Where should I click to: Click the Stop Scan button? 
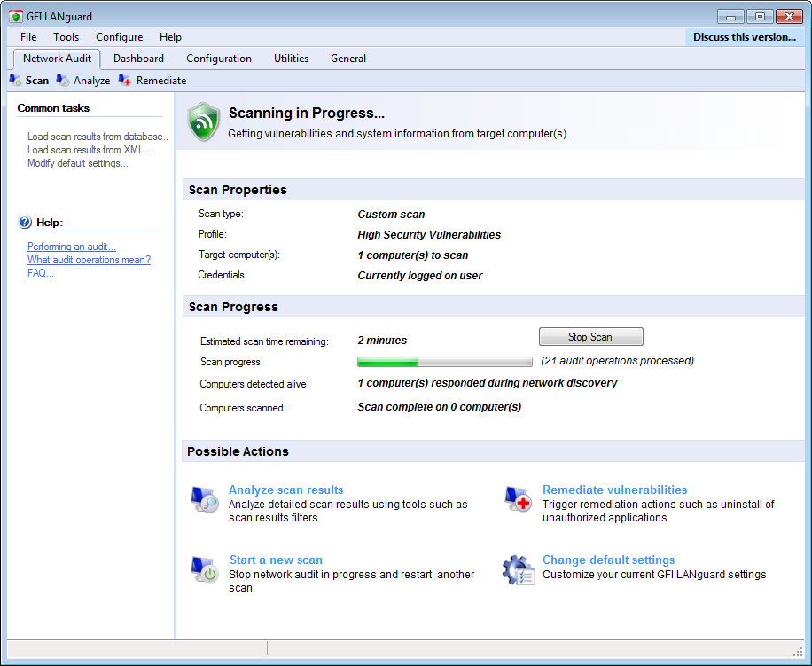591,337
